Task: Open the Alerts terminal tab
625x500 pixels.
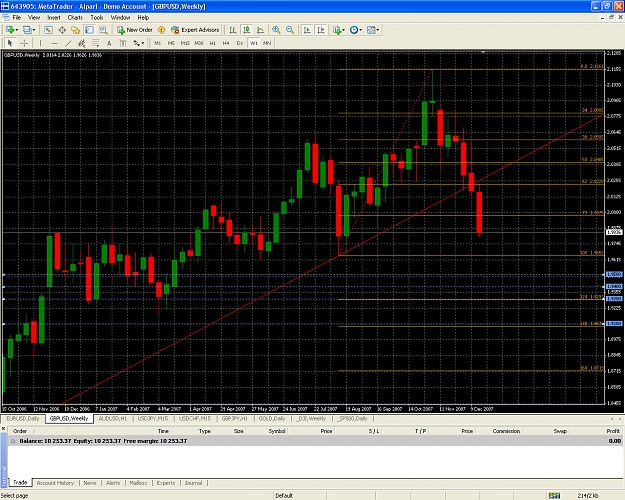Action: pos(113,483)
